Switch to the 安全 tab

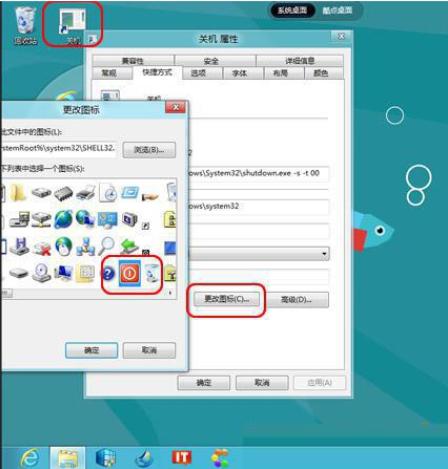point(215,61)
